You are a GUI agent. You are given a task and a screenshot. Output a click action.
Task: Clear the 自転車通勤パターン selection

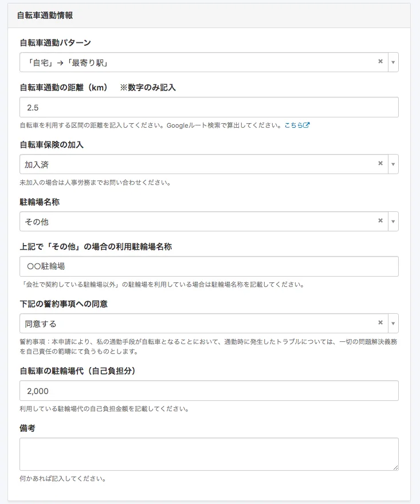point(380,61)
